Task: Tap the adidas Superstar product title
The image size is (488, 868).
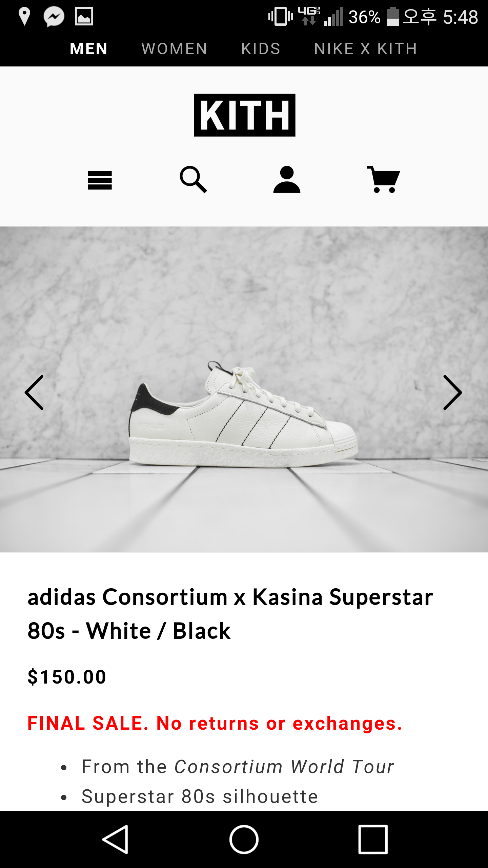Action: pos(230,614)
